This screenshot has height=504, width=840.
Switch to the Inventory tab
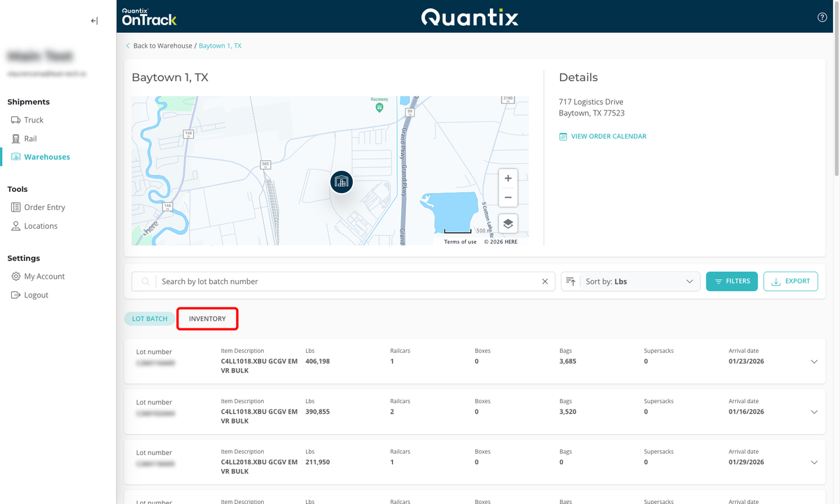pyautogui.click(x=207, y=318)
